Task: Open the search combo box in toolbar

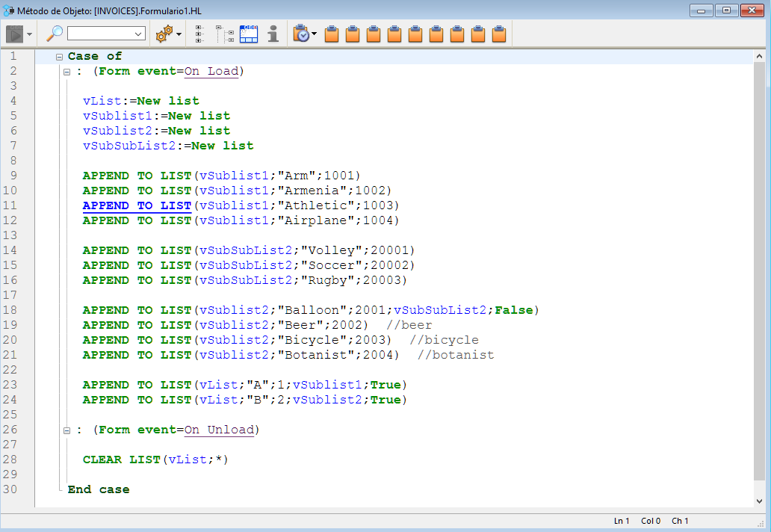Action: point(106,34)
